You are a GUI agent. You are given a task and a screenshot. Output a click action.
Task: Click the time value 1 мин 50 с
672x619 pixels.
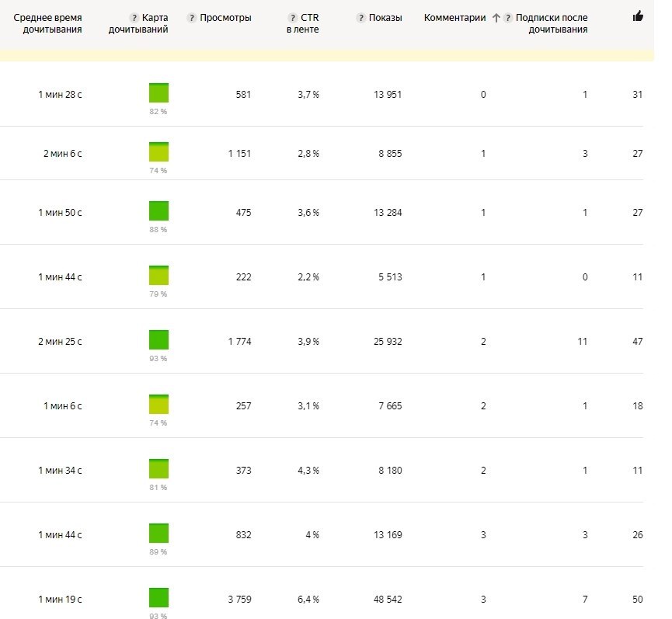(x=60, y=213)
